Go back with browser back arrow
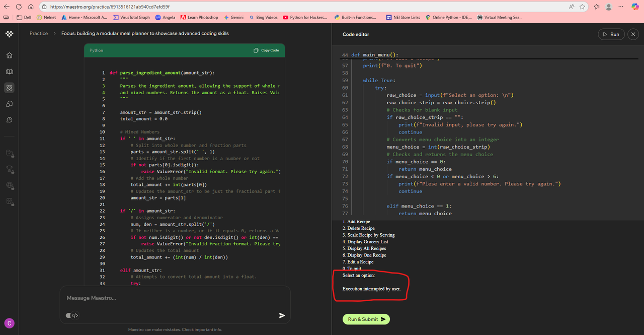This screenshot has height=335, width=644. tap(7, 7)
